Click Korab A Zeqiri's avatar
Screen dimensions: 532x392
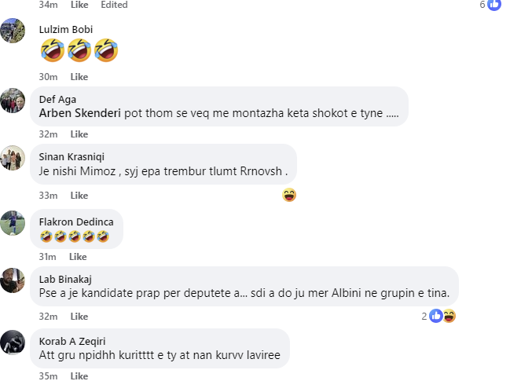pyautogui.click(x=13, y=343)
